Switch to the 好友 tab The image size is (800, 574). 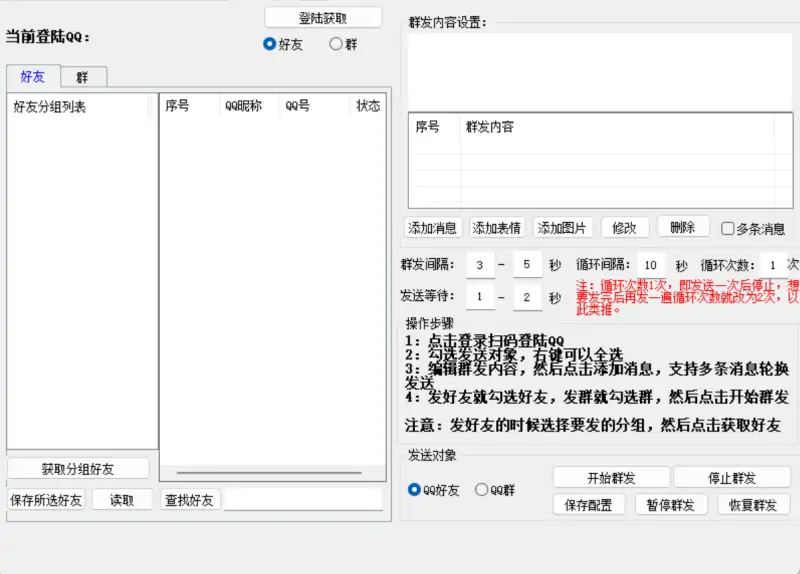(33, 77)
